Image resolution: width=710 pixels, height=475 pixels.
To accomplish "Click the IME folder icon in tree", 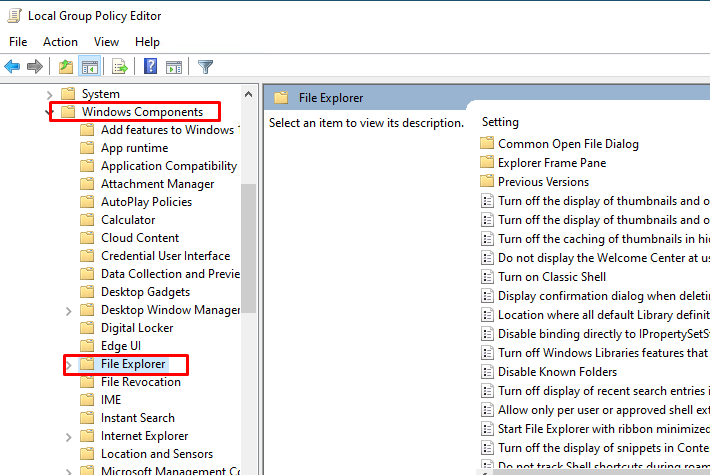I will pos(87,400).
